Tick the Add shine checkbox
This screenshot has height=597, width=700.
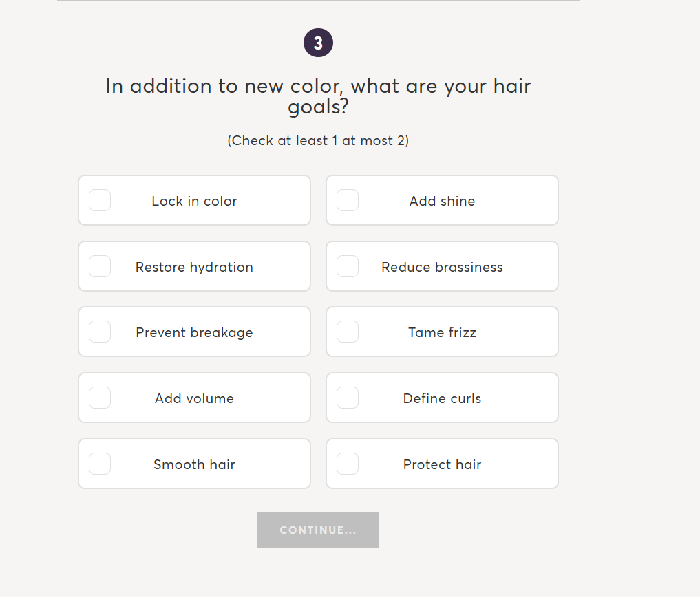(348, 200)
